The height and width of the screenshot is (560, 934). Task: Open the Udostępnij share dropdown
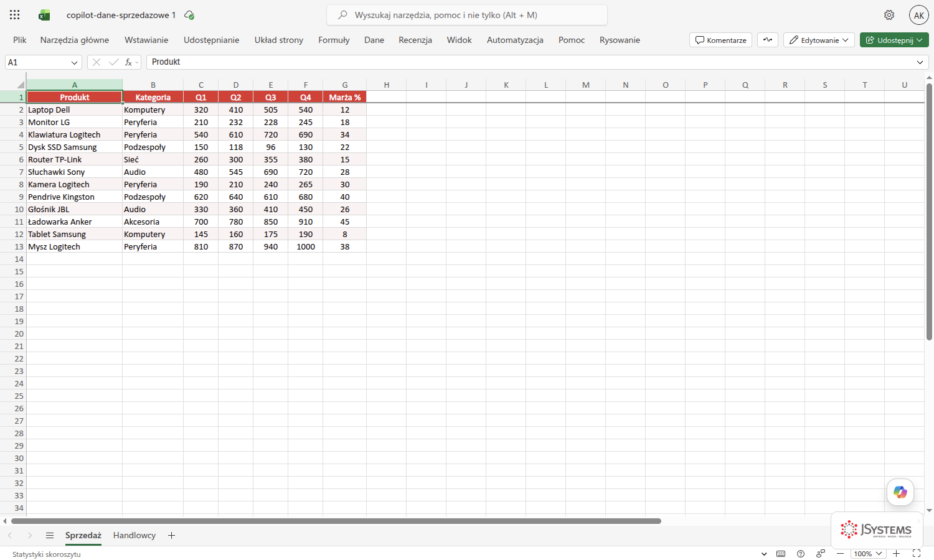[x=894, y=40]
